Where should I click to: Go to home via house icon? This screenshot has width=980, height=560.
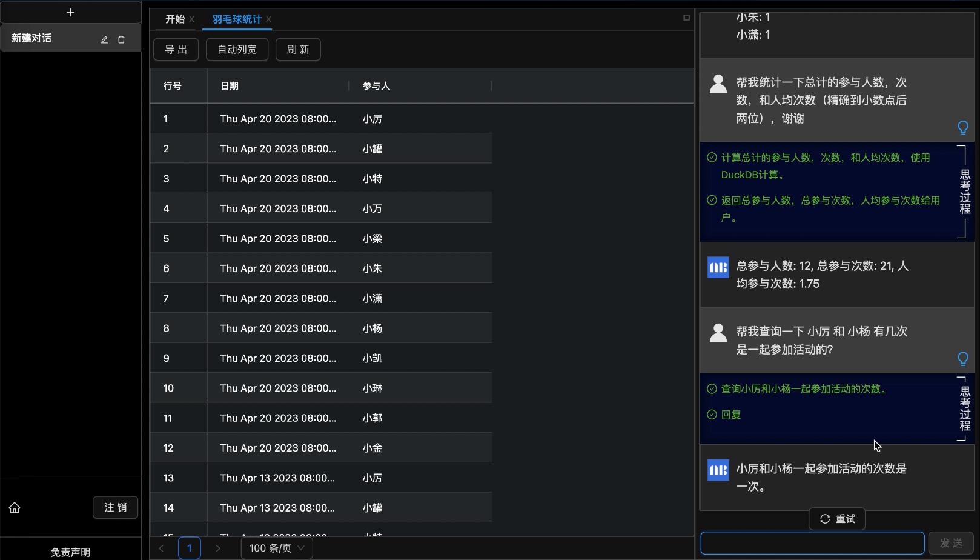coord(15,508)
